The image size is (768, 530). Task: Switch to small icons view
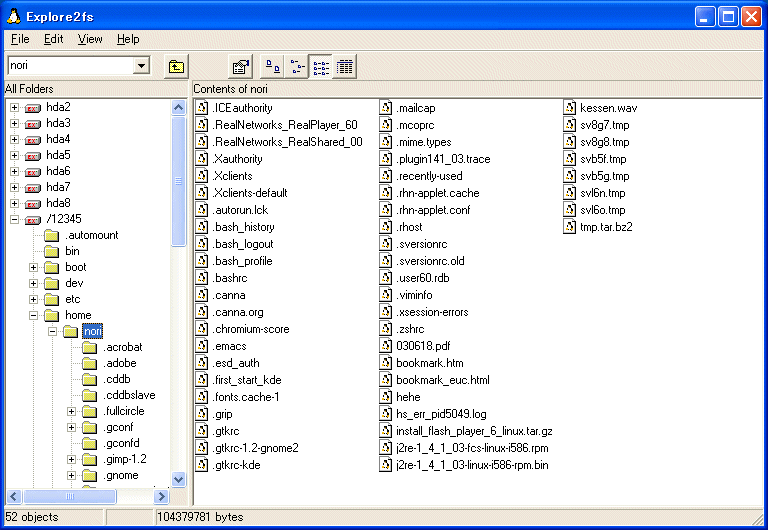(297, 67)
